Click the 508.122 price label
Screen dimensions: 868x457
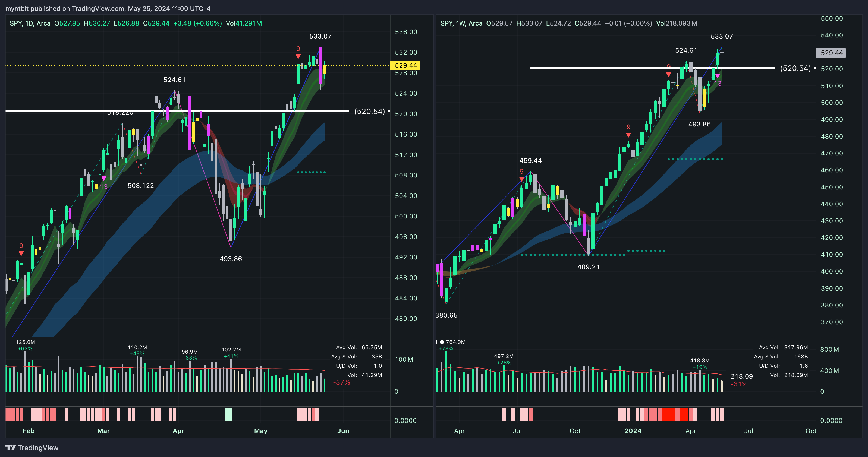pos(141,186)
